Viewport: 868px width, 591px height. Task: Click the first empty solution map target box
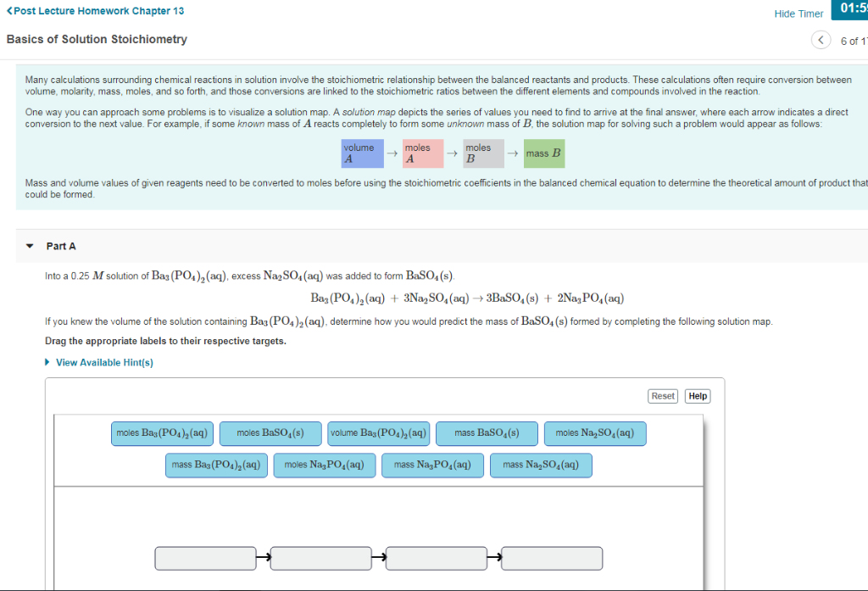pyautogui.click(x=205, y=558)
